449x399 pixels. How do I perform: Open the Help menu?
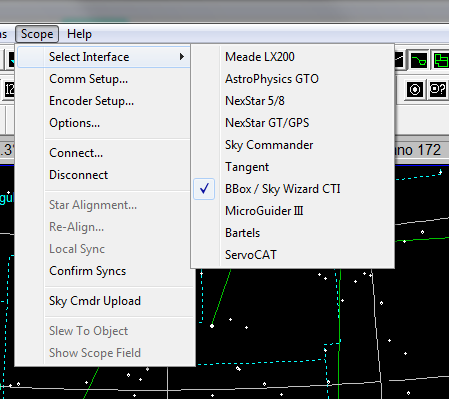click(x=79, y=34)
